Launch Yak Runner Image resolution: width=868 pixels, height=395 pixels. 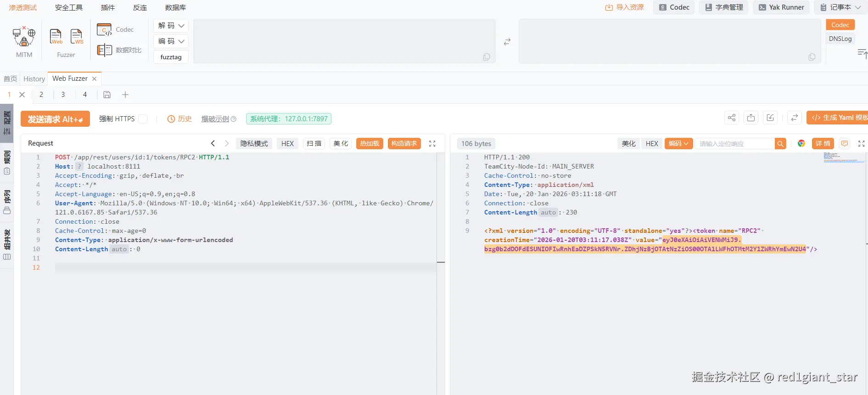click(781, 7)
